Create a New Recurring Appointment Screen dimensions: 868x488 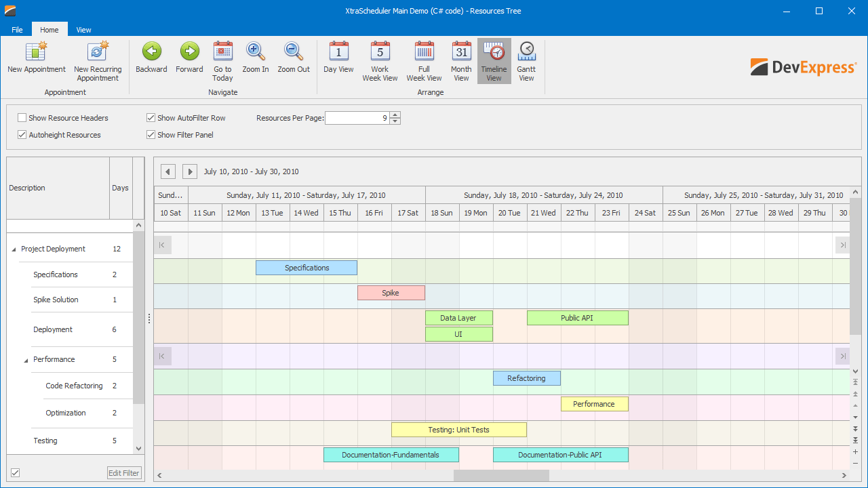point(98,53)
